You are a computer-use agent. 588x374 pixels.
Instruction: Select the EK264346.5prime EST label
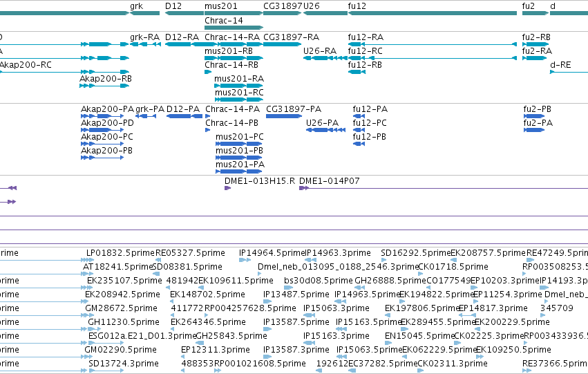click(x=208, y=323)
